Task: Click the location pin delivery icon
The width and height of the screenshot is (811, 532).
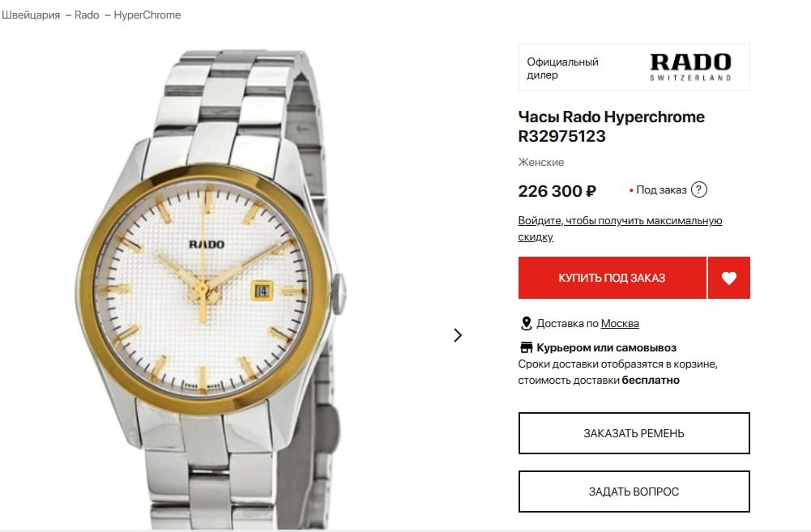Action: [x=526, y=324]
